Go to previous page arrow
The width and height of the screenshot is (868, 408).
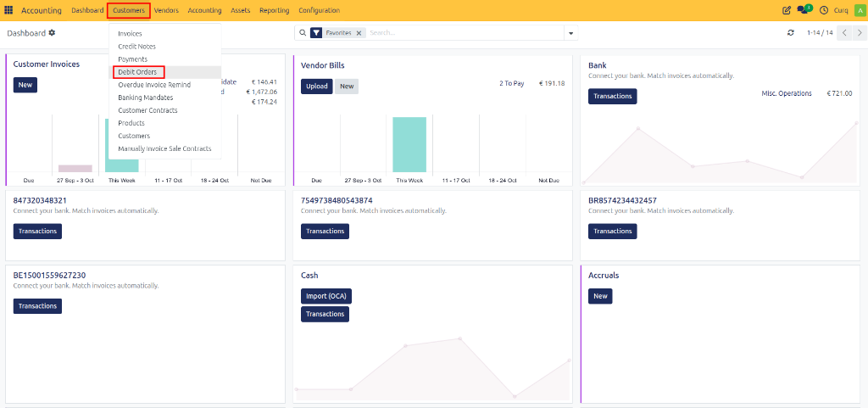(x=844, y=33)
